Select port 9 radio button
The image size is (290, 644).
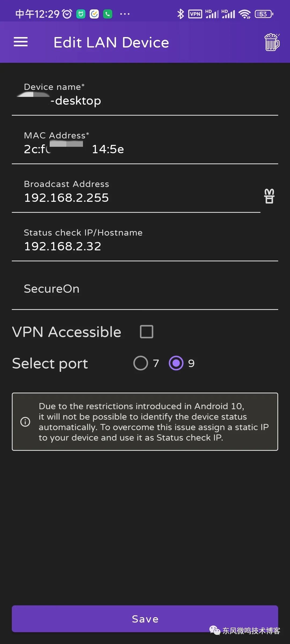tap(176, 363)
